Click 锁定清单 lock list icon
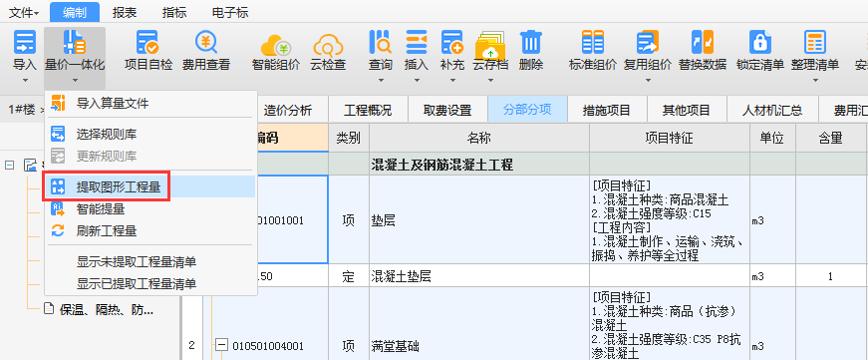This screenshot has height=360, width=868. (760, 42)
